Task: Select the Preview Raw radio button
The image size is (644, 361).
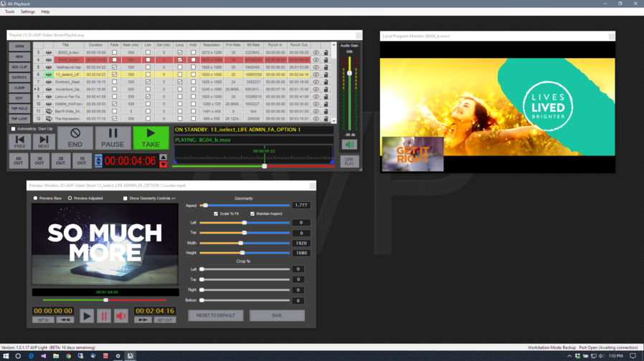Action: click(36, 198)
